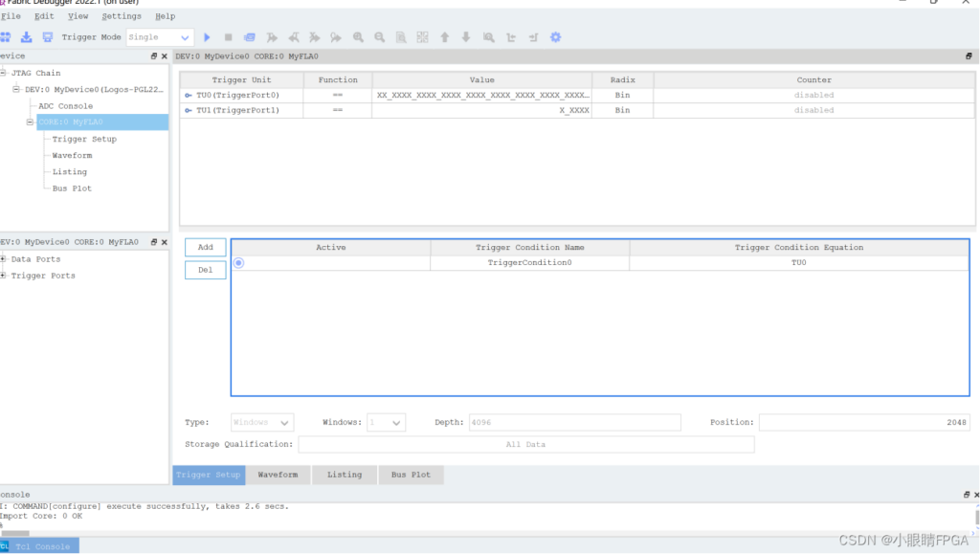Click the Stop square icon in toolbar
This screenshot has width=980, height=554.
(x=228, y=37)
